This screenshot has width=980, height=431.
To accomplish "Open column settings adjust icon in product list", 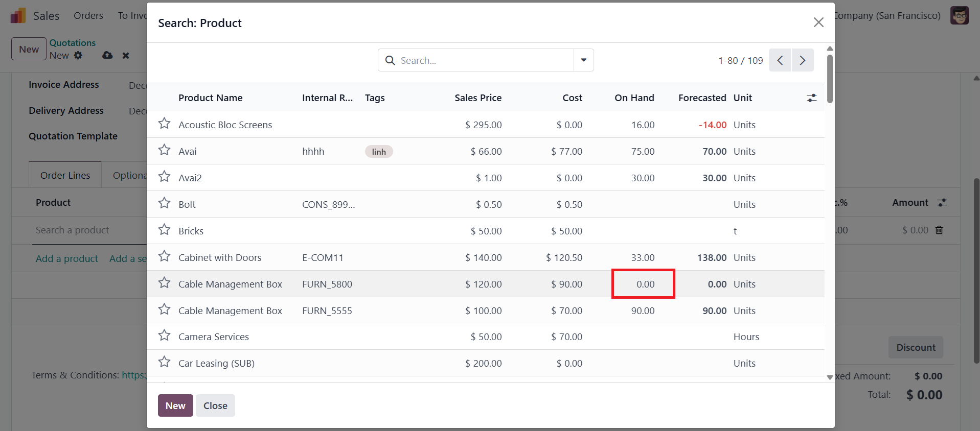I will [x=811, y=98].
